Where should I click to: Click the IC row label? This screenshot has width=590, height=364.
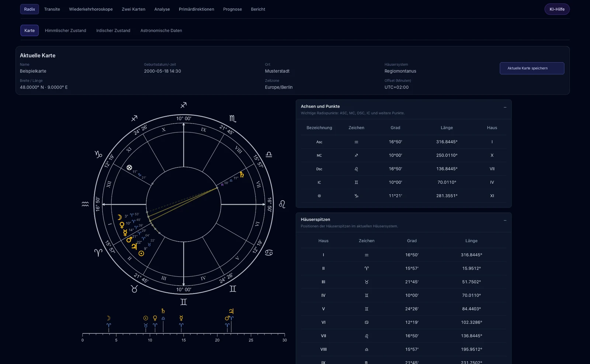pos(319,183)
